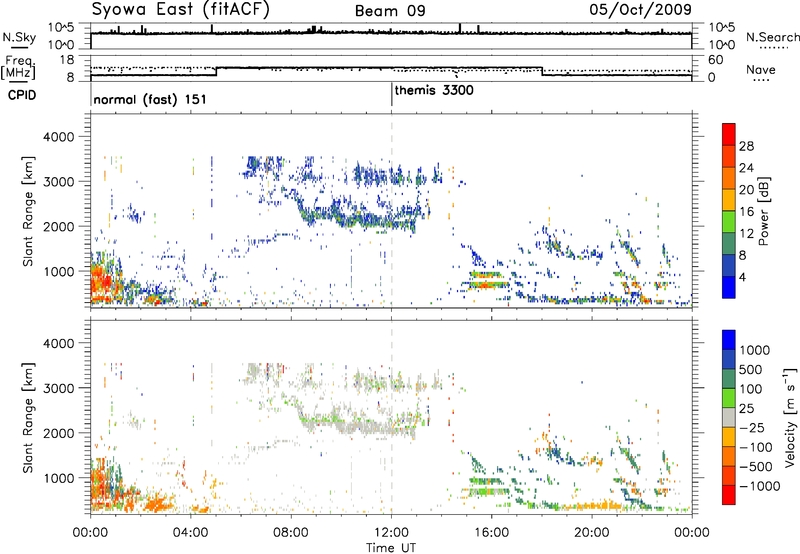This screenshot has width=800, height=554.
Task: Click the '20:00' time tick label
Action: 591,533
